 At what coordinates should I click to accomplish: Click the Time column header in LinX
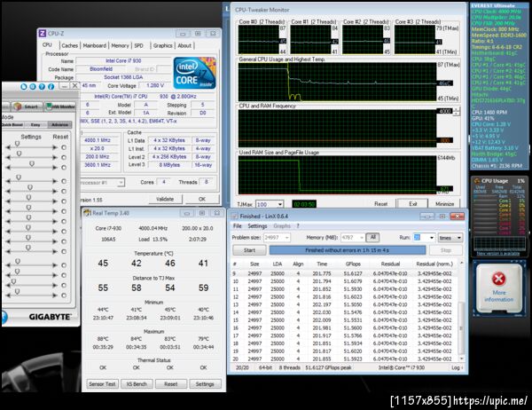(x=322, y=264)
